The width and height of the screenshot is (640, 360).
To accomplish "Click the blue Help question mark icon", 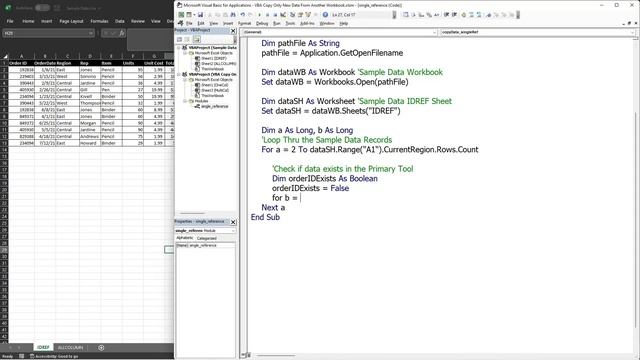I will 325,15.
